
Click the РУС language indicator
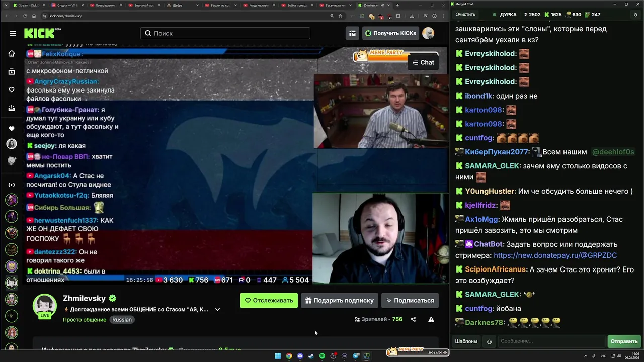pyautogui.click(x=603, y=356)
